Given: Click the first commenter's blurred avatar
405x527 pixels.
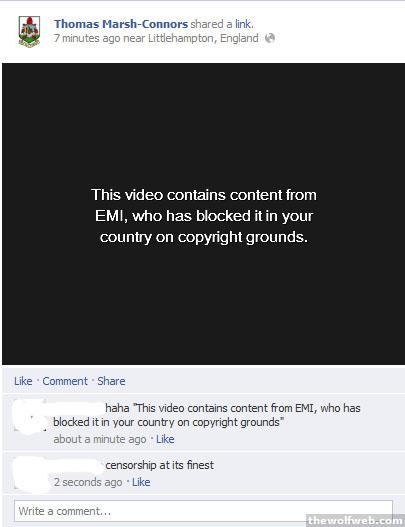Looking at the screenshot, I should coord(30,416).
